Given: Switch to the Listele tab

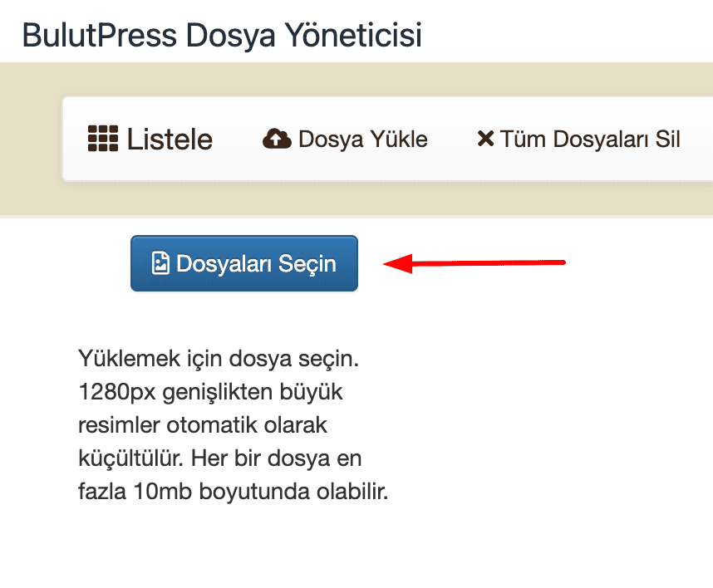Looking at the screenshot, I should tap(150, 139).
